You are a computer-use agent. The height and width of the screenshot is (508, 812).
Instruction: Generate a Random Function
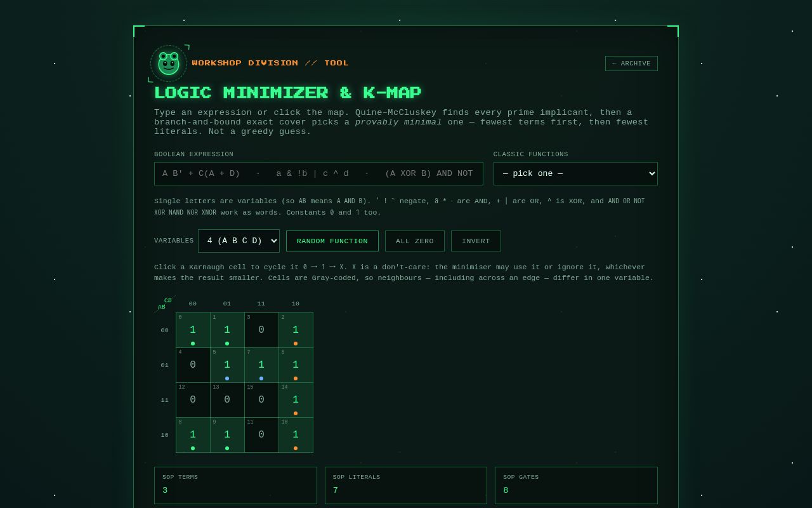coord(332,241)
